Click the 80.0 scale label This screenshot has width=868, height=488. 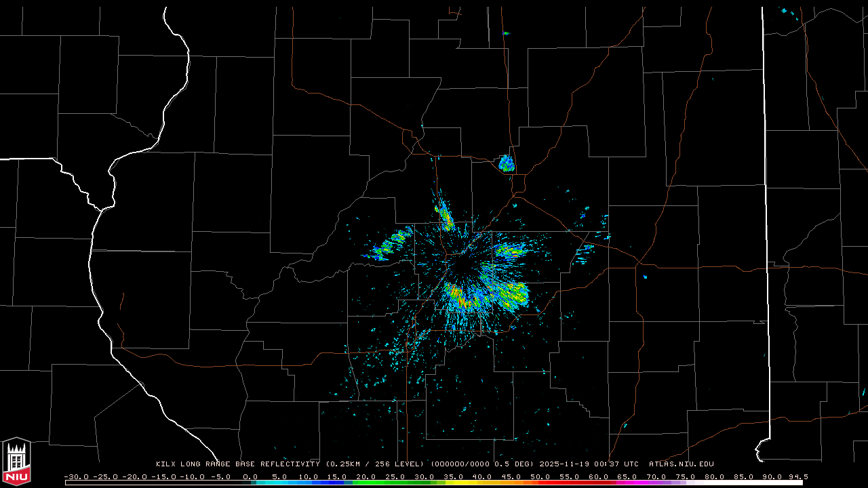[x=716, y=476]
